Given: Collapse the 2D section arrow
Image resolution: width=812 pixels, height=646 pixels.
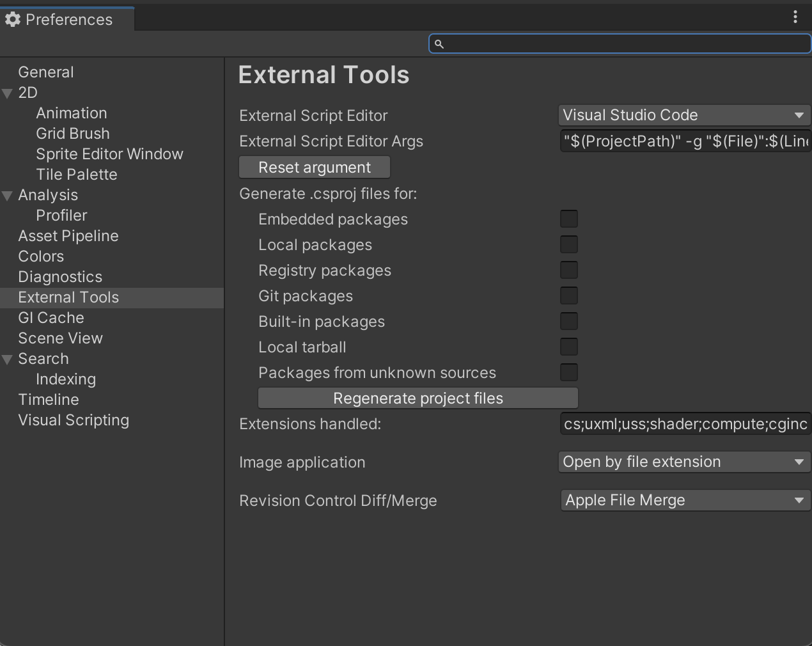Looking at the screenshot, I should pyautogui.click(x=8, y=93).
